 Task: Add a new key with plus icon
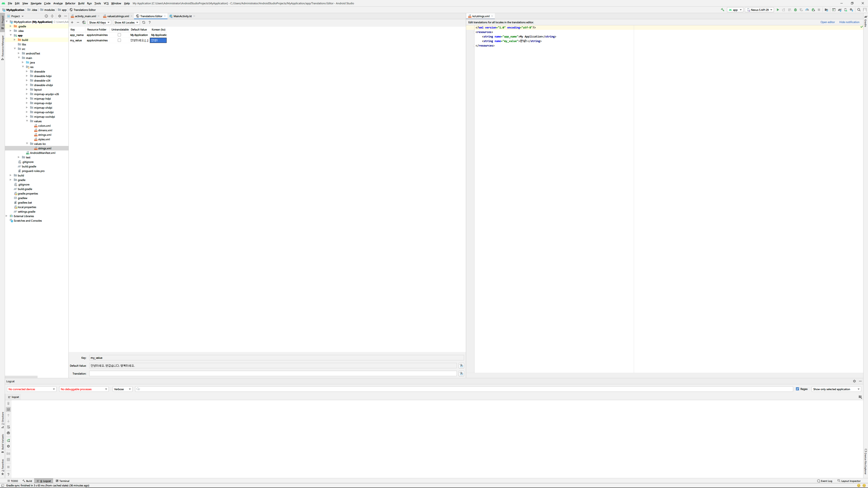coord(72,23)
